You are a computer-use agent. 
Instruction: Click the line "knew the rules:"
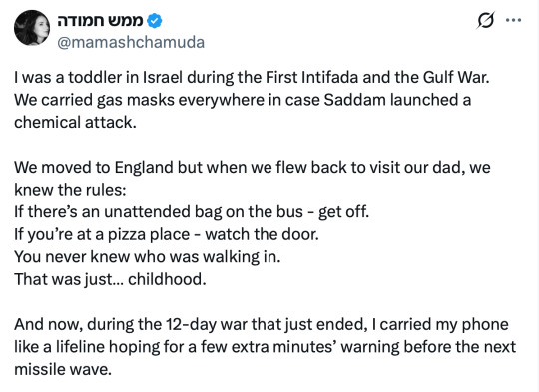(70, 190)
